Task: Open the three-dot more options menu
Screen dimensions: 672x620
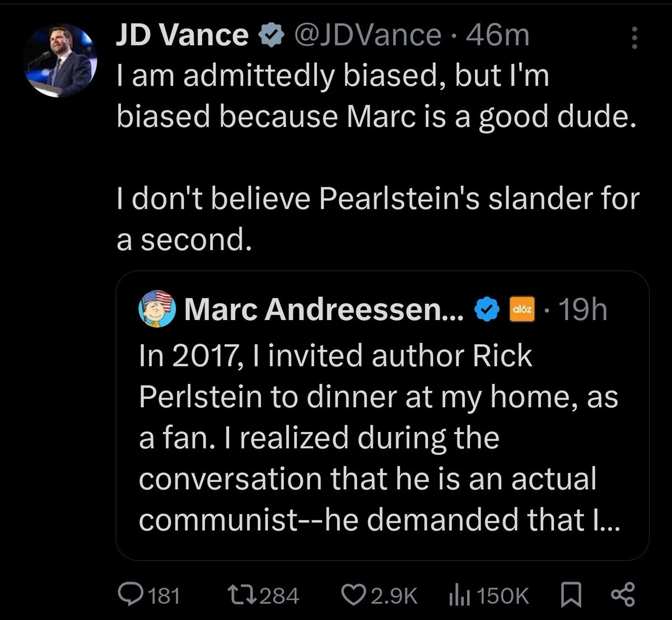Action: (634, 37)
